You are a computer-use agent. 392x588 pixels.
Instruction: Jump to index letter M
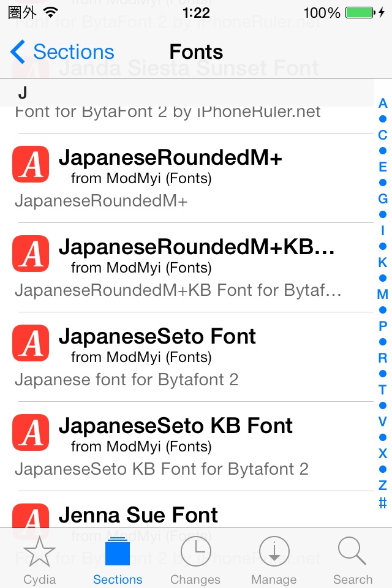pos(383,295)
